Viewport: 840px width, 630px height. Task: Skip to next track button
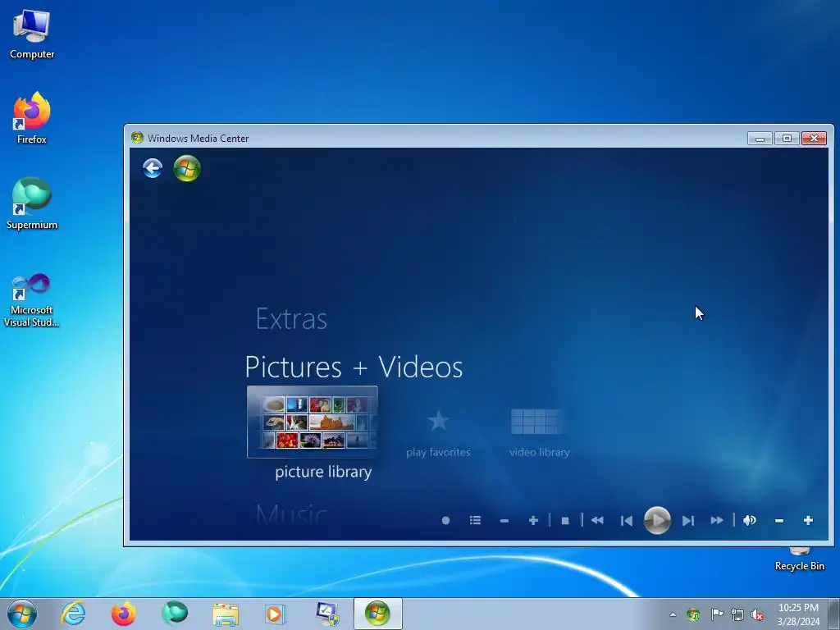[x=688, y=520]
